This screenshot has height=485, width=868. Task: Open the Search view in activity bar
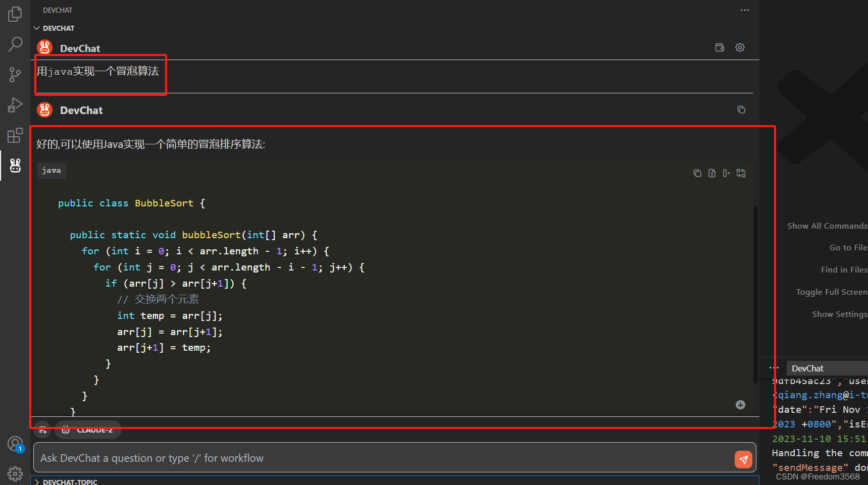coord(15,44)
